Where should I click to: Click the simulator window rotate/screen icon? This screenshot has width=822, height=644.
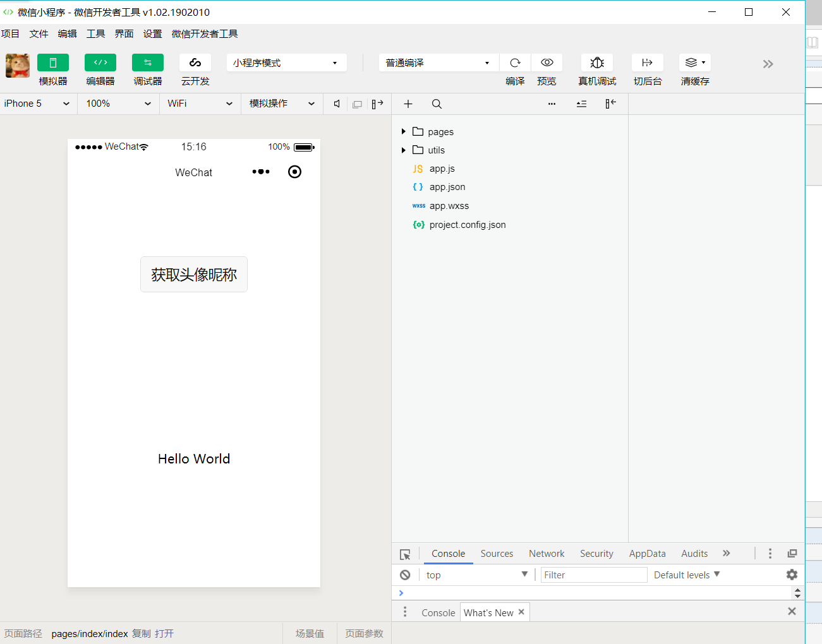tap(357, 104)
